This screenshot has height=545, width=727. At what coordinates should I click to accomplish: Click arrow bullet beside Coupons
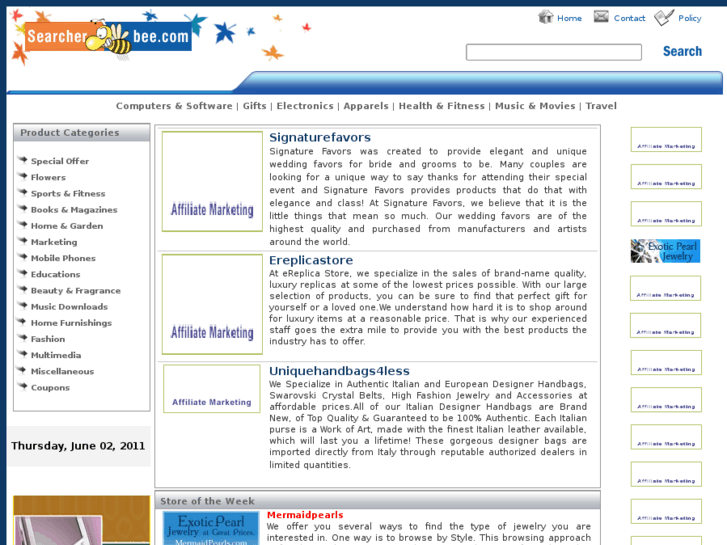click(x=22, y=386)
